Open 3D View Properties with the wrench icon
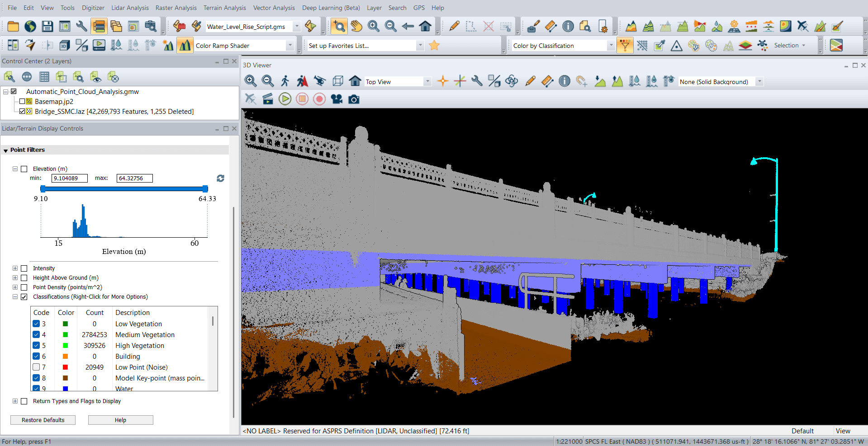The image size is (868, 446). 476,81
